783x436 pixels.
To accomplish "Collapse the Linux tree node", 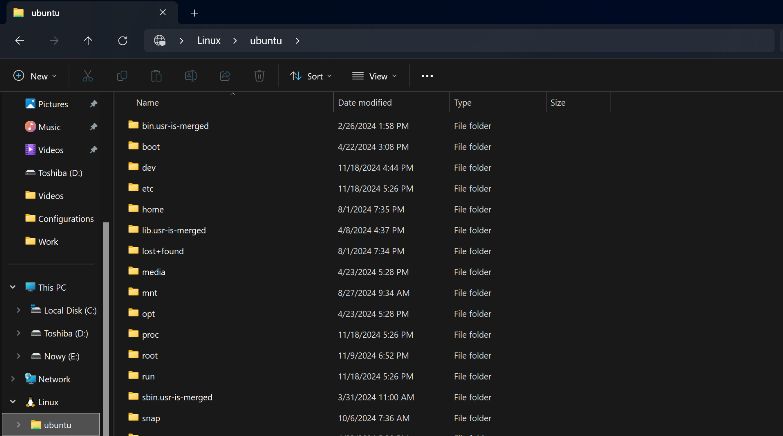I will [x=12, y=402].
